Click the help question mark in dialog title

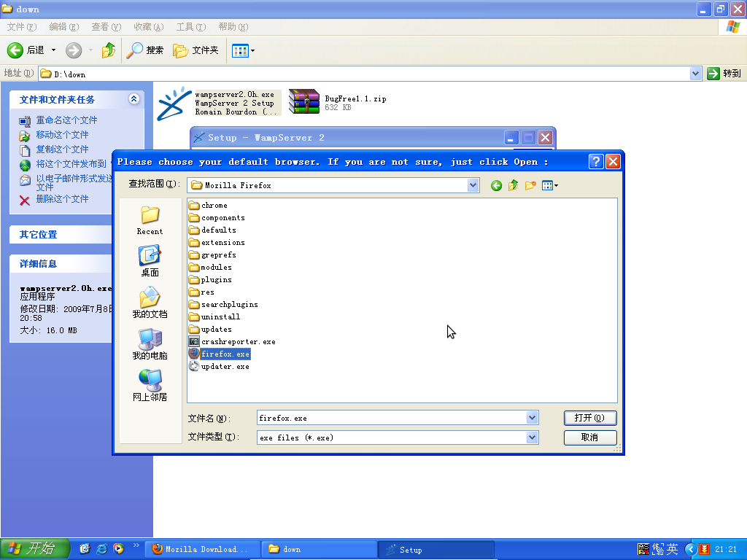596,162
